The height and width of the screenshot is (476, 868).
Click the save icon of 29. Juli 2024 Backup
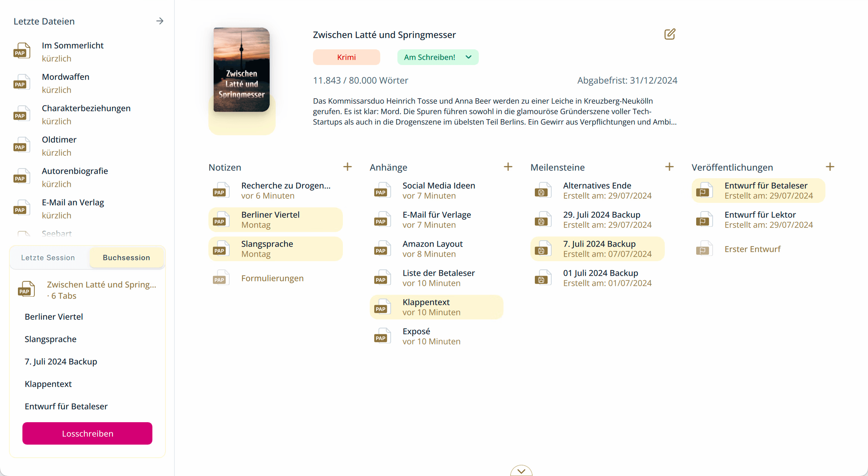543,219
